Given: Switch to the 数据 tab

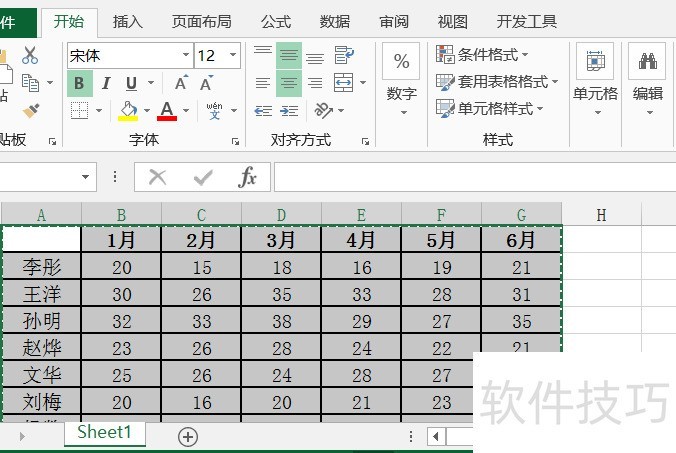Looking at the screenshot, I should (x=335, y=22).
